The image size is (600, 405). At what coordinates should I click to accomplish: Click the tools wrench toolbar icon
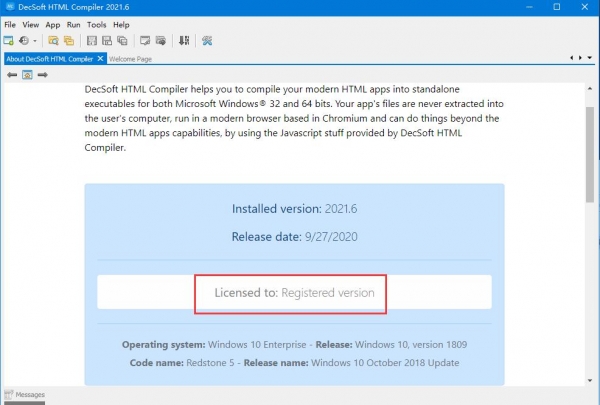pos(207,41)
